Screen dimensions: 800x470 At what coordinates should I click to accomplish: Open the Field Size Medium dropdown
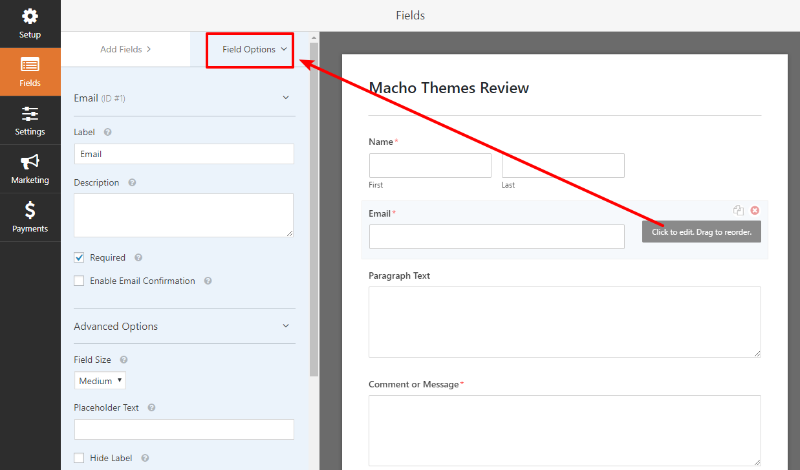(100, 381)
